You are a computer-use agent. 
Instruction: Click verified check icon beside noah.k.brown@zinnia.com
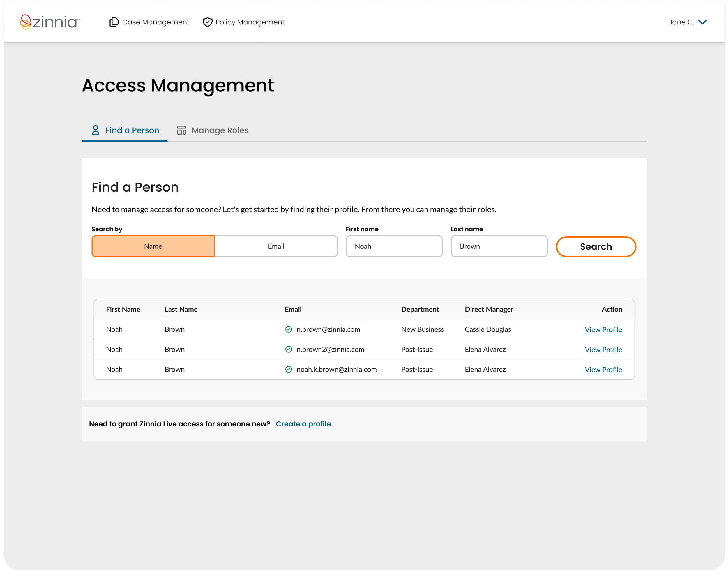289,369
